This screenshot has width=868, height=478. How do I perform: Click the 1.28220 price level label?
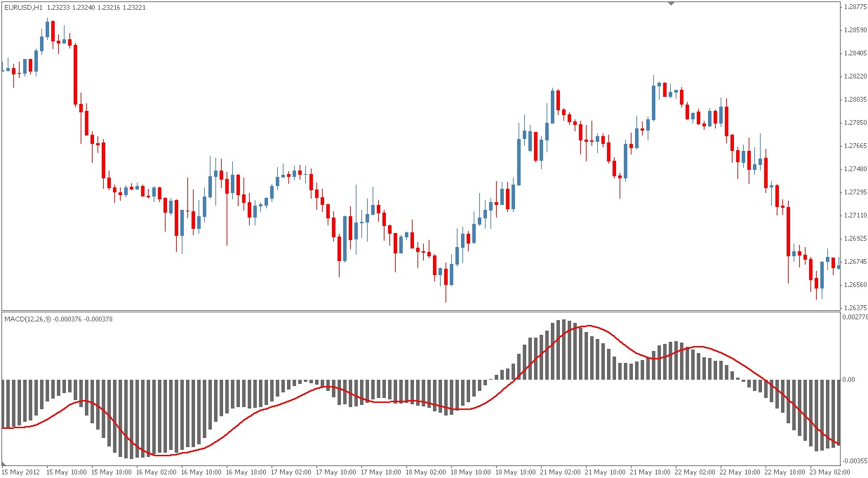click(855, 77)
